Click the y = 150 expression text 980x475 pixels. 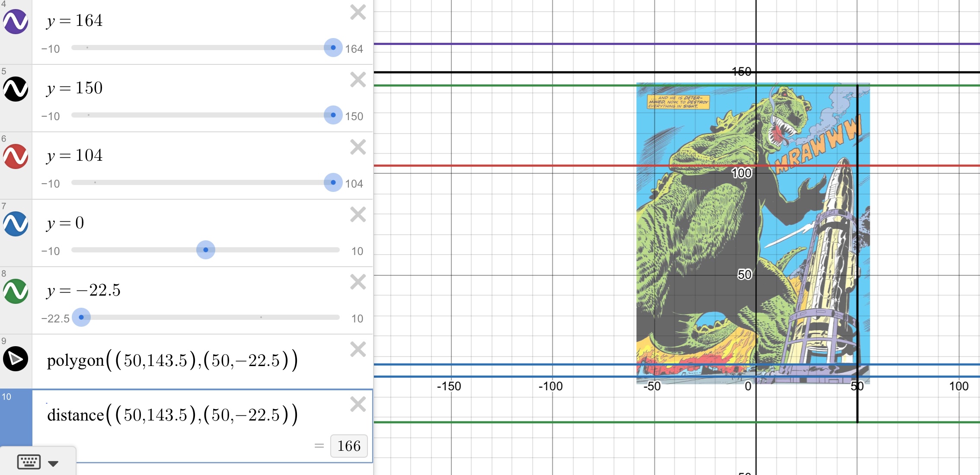coord(75,88)
